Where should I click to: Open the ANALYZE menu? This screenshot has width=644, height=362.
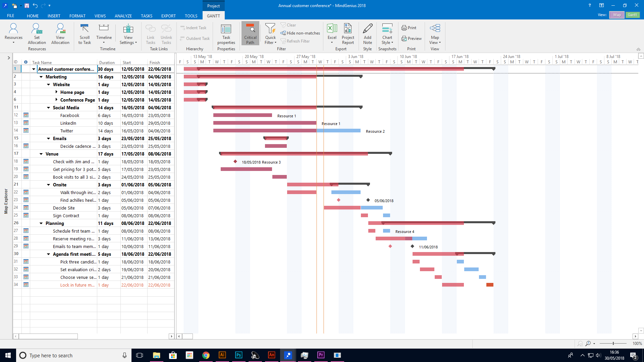pos(123,16)
